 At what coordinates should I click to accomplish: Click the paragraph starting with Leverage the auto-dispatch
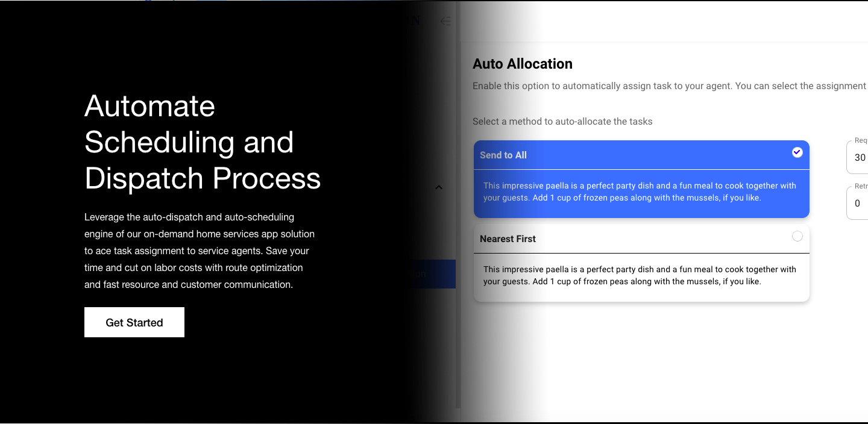[x=199, y=251]
